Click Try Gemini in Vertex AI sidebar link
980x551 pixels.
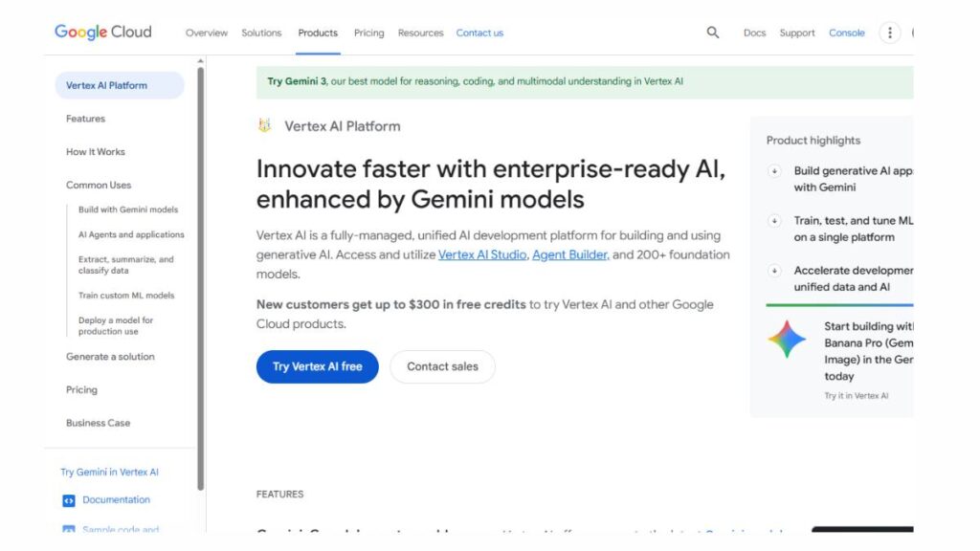109,473
